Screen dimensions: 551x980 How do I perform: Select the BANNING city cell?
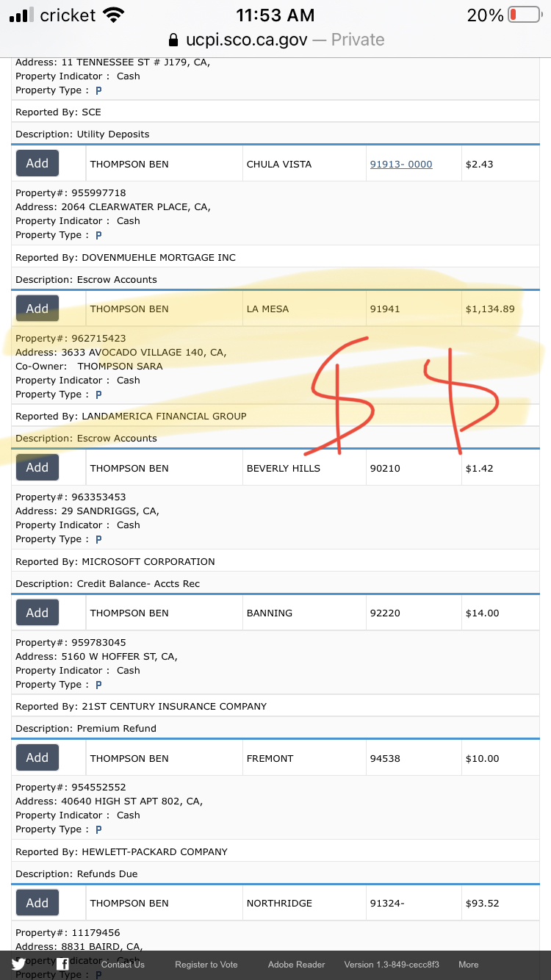pyautogui.click(x=303, y=613)
